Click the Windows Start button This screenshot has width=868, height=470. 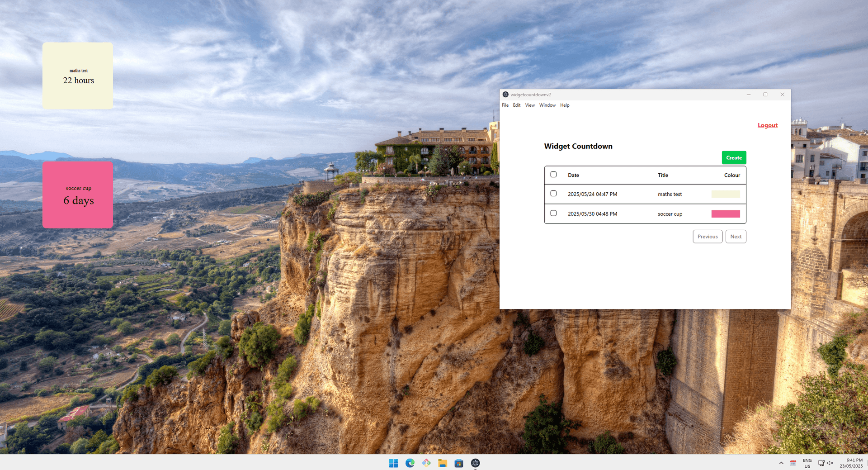click(393, 463)
